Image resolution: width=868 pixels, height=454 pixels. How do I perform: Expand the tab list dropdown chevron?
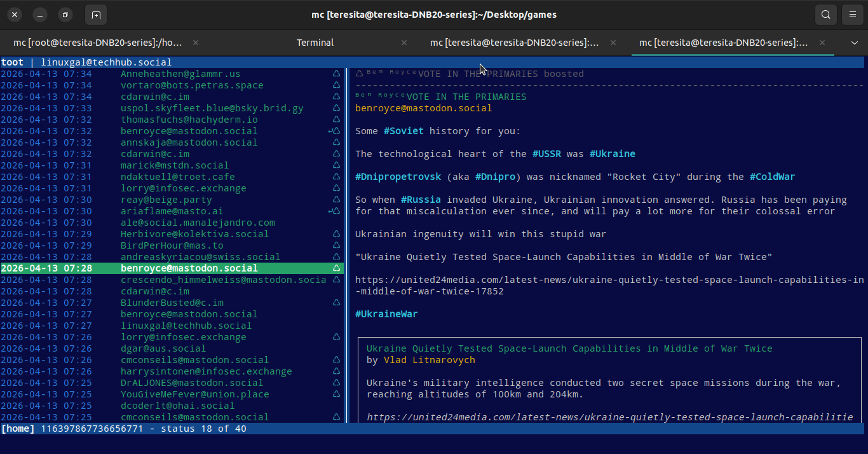click(854, 43)
